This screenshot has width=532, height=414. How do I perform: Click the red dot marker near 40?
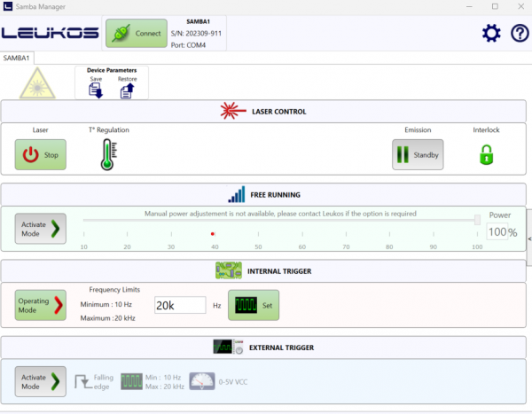point(213,234)
